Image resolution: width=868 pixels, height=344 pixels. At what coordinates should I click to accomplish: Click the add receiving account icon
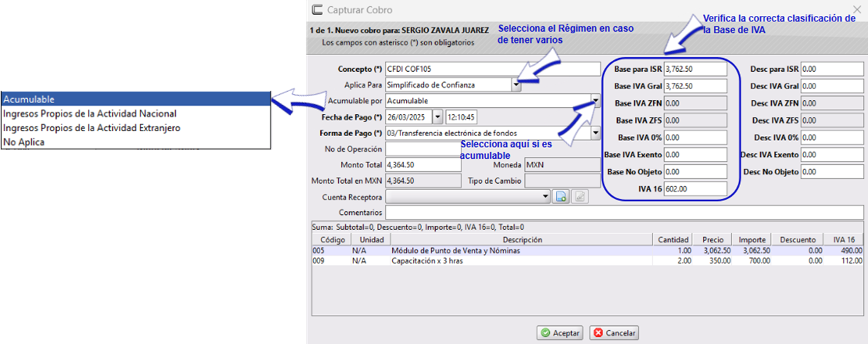pyautogui.click(x=561, y=197)
